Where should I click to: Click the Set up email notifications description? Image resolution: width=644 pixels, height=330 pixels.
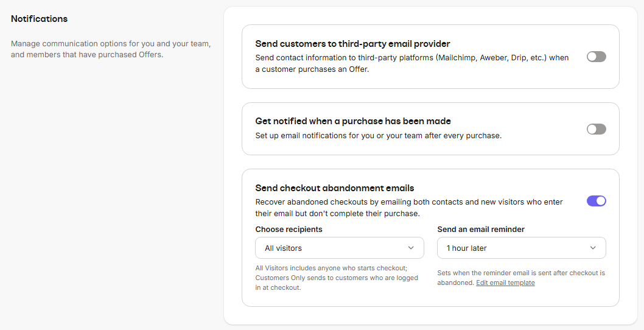378,136
